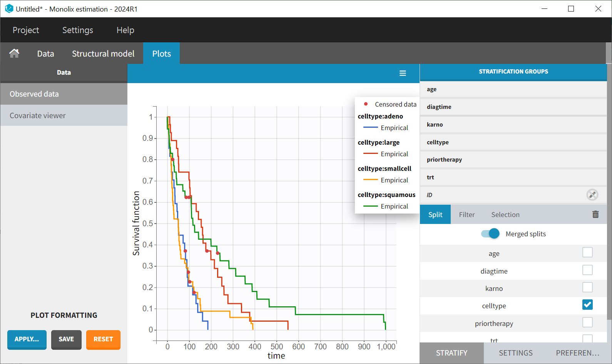Image resolution: width=612 pixels, height=364 pixels.
Task: Click the celltype:large legend entry line
Action: [x=371, y=154]
